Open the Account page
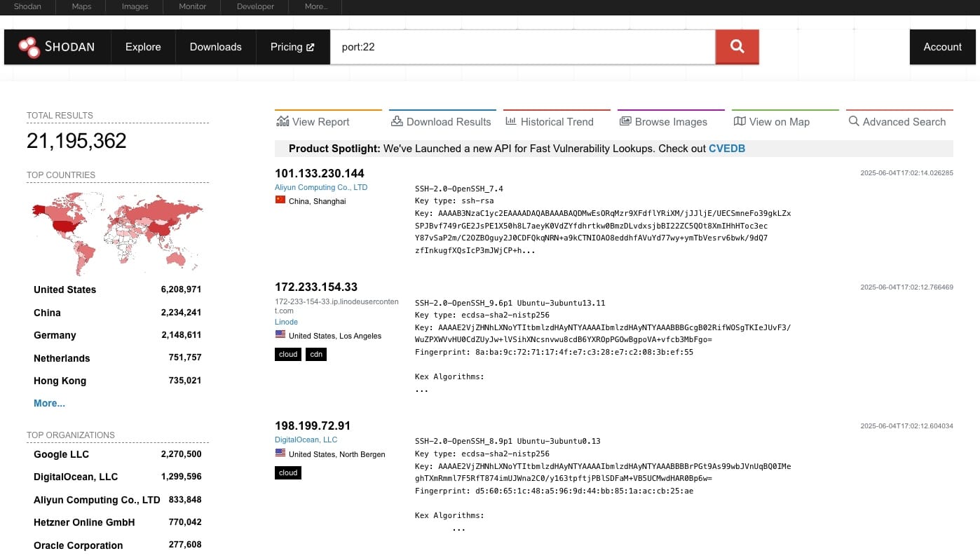The width and height of the screenshot is (980, 558). (942, 46)
